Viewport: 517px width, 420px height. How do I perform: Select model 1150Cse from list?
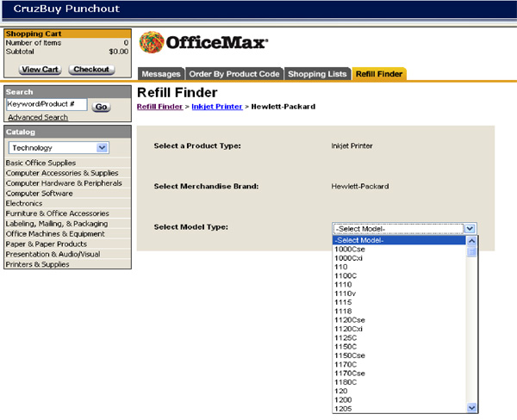tap(399, 355)
